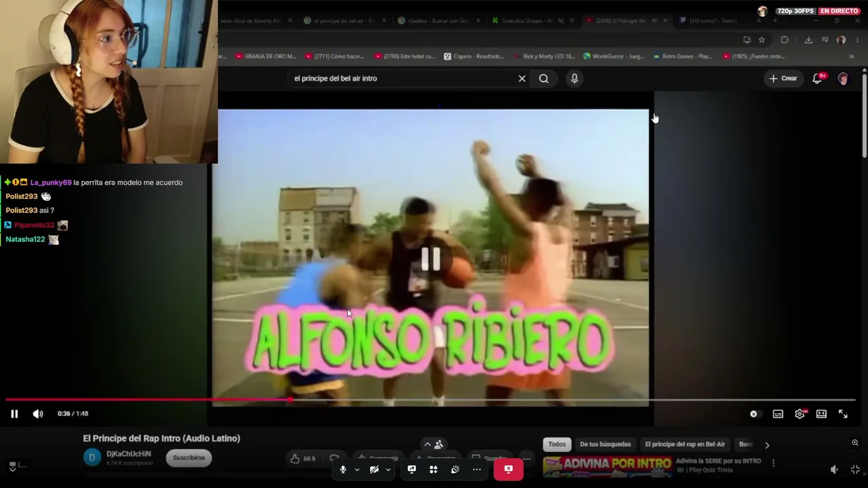Open the new browser tab plus button
868x488 pixels.
775,21
